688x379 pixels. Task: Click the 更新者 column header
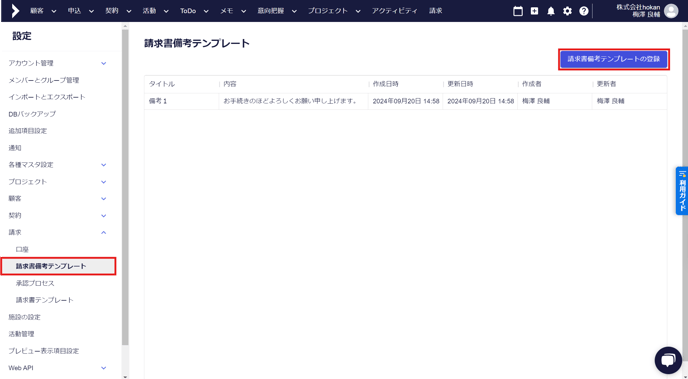[606, 84]
